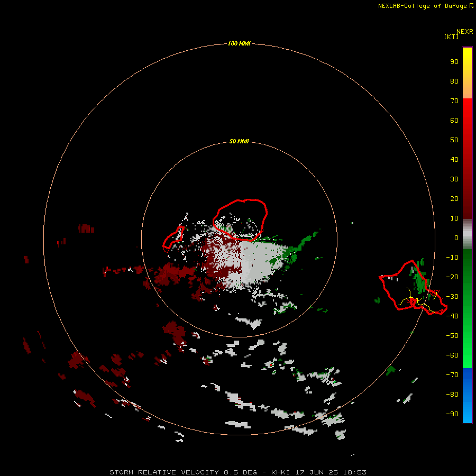This screenshot has height=476, width=476.
Task: Click the blue band of the color bar
Action: [467, 395]
